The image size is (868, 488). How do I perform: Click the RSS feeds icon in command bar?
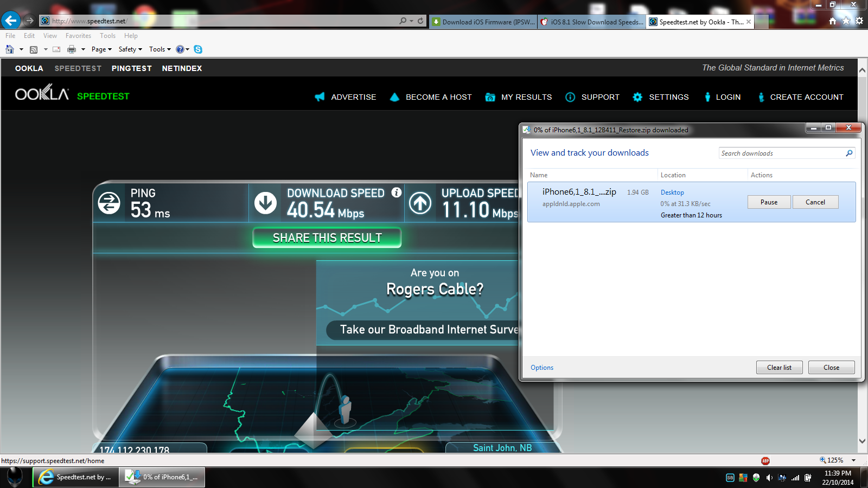(34, 49)
